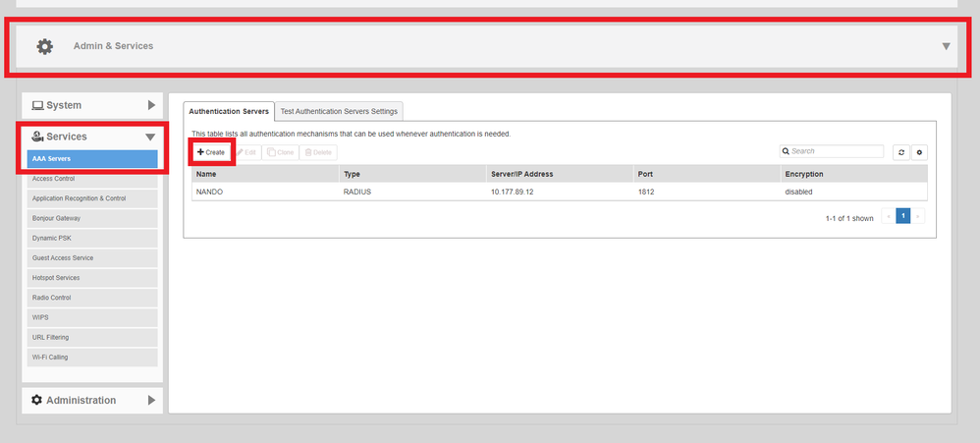The image size is (980, 443).
Task: Collapse the Admin & Services panel arrow
Action: [946, 46]
